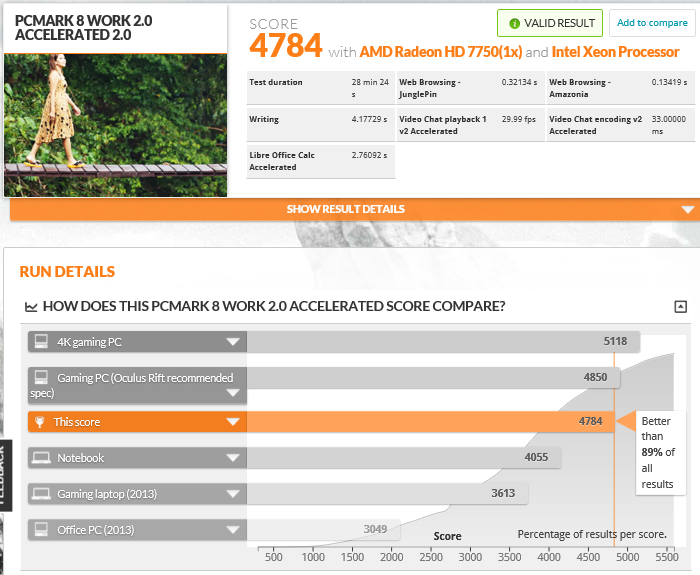The height and width of the screenshot is (575, 700).
Task: Click the Test duration row
Action: pyautogui.click(x=321, y=88)
